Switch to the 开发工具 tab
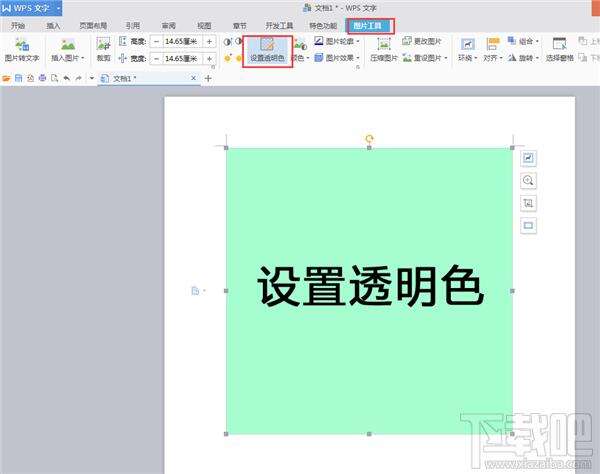Image resolution: width=600 pixels, height=474 pixels. point(279,26)
